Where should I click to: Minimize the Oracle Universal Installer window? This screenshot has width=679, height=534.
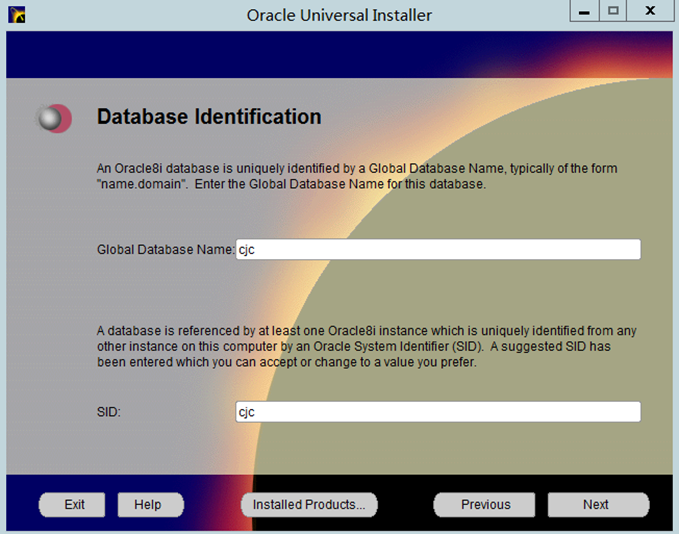pos(585,11)
